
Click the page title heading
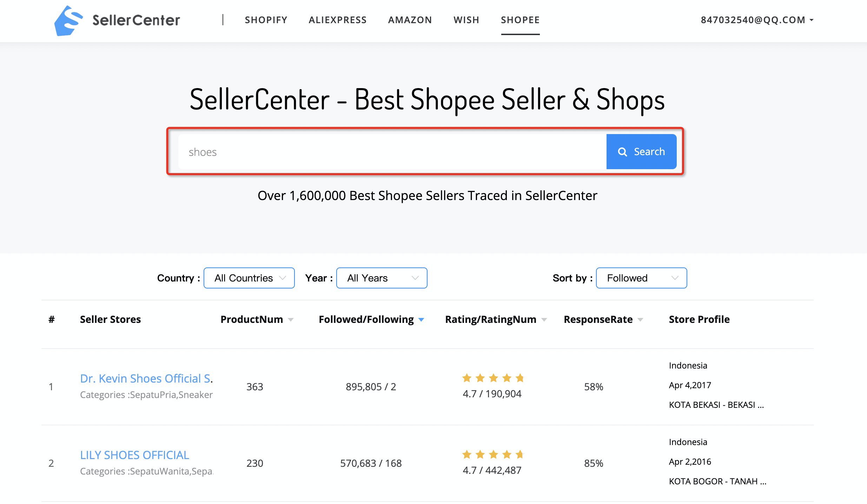[427, 100]
